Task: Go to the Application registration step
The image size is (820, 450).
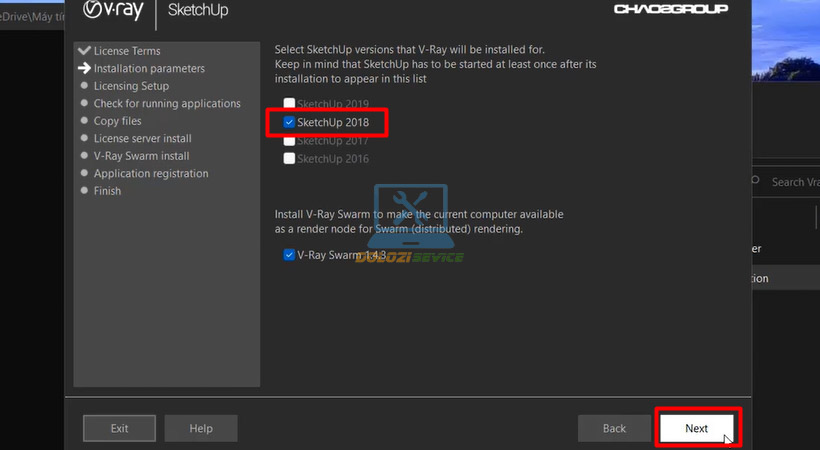Action: point(151,174)
